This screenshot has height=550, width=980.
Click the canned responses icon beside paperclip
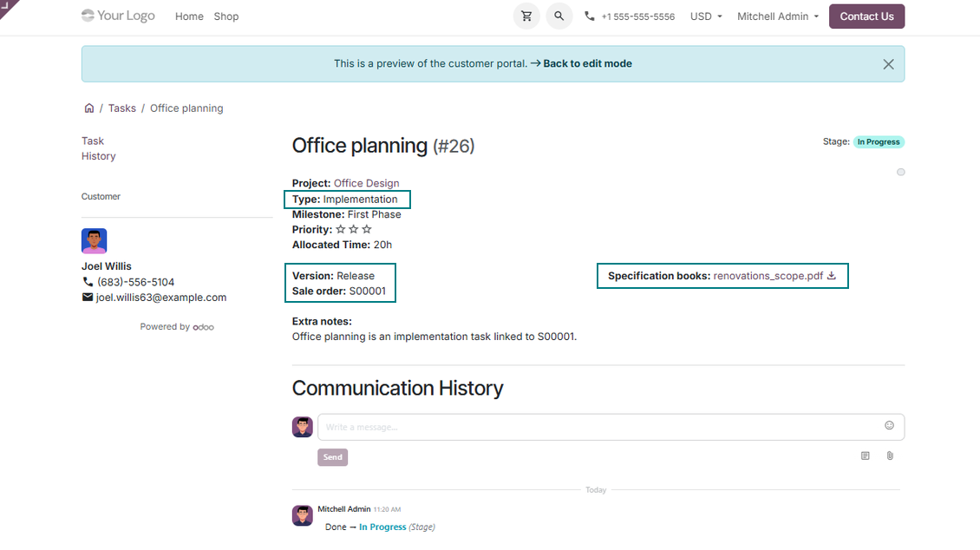pos(865,455)
